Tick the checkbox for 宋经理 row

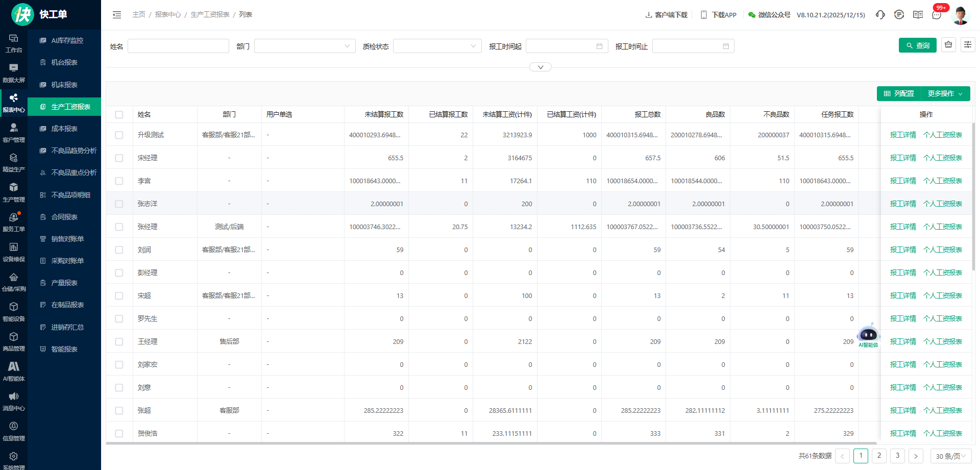pos(119,158)
